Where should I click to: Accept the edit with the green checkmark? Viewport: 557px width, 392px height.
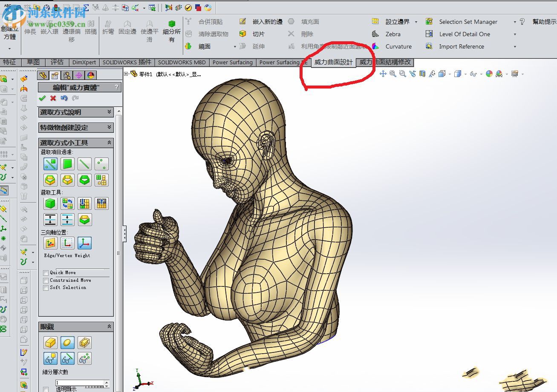coord(42,98)
